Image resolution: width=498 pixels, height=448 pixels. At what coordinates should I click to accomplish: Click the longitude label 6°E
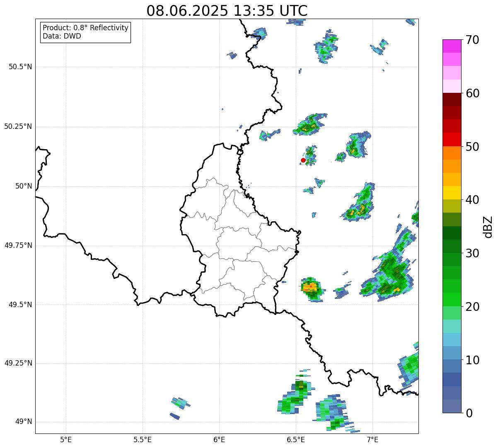point(219,439)
